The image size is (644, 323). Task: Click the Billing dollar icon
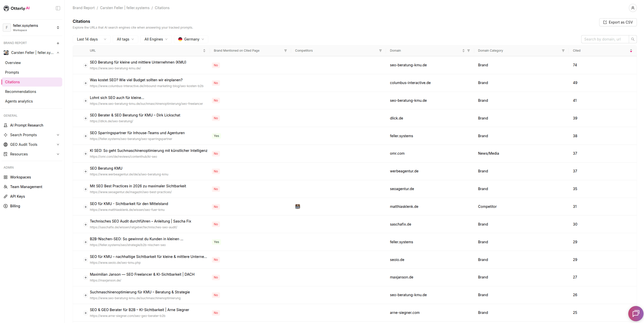point(6,206)
